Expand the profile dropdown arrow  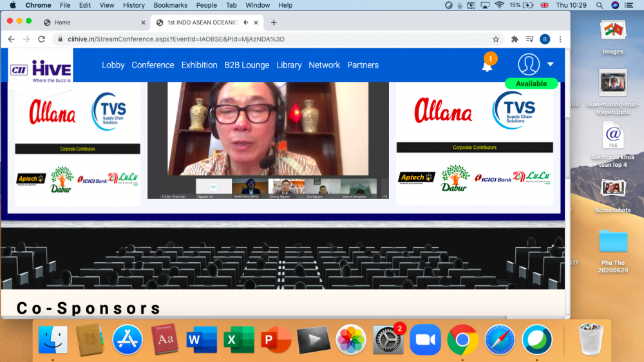[x=550, y=64]
